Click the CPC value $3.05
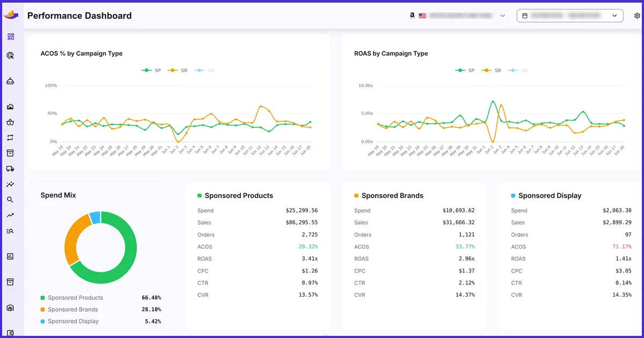 click(x=623, y=271)
